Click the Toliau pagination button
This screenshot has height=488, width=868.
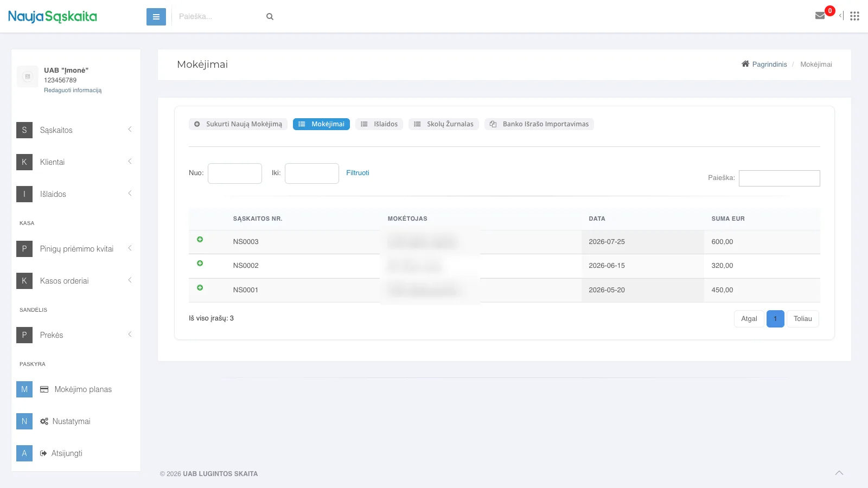(803, 319)
